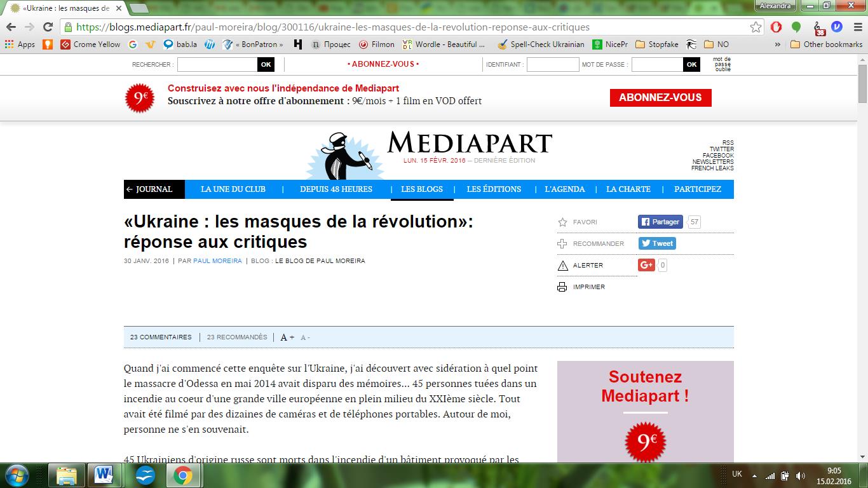The width and height of the screenshot is (868, 488).
Task: Mark article as FAVORI star
Action: (x=562, y=222)
